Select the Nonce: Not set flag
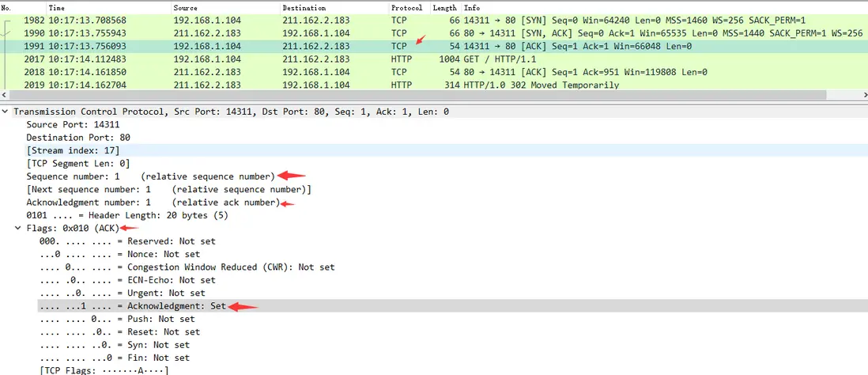This screenshot has height=375, width=868. pos(119,254)
